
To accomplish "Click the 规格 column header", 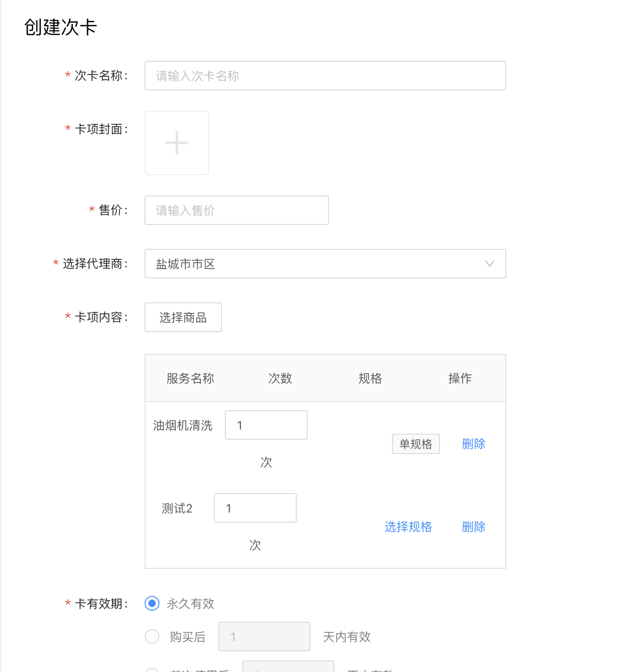I will 370,378.
